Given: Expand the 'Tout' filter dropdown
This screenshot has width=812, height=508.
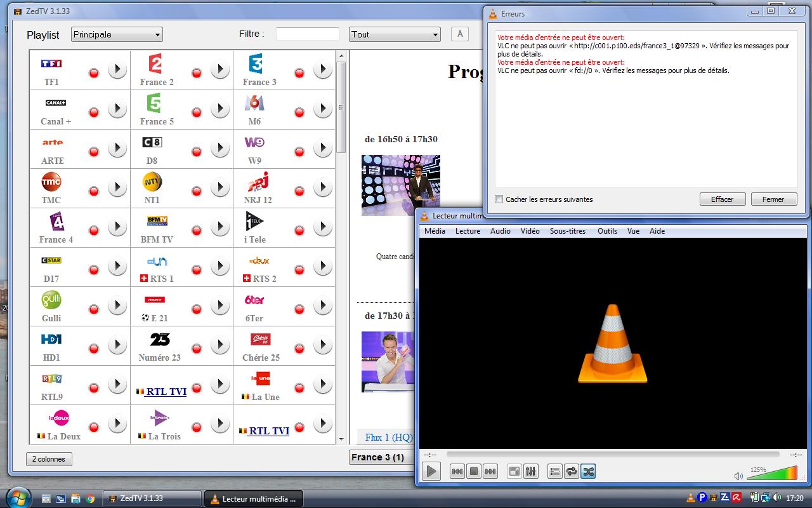Looking at the screenshot, I should tap(394, 34).
